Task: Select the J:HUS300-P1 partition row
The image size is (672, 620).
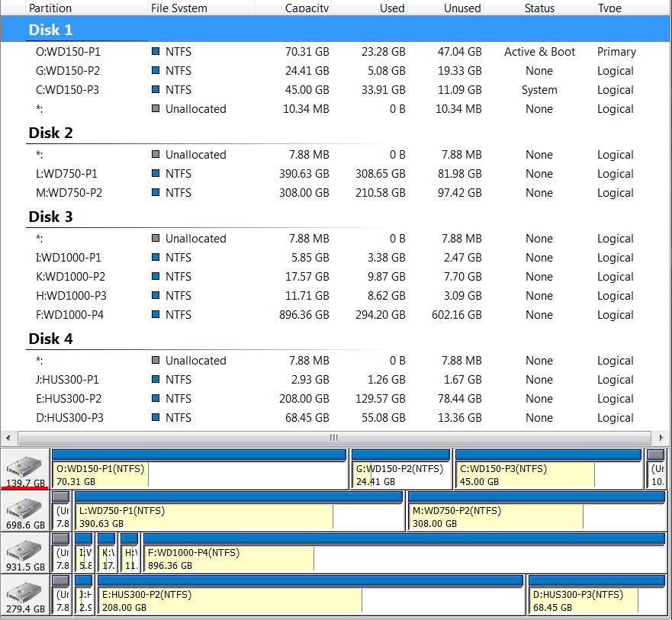Action: click(335, 380)
